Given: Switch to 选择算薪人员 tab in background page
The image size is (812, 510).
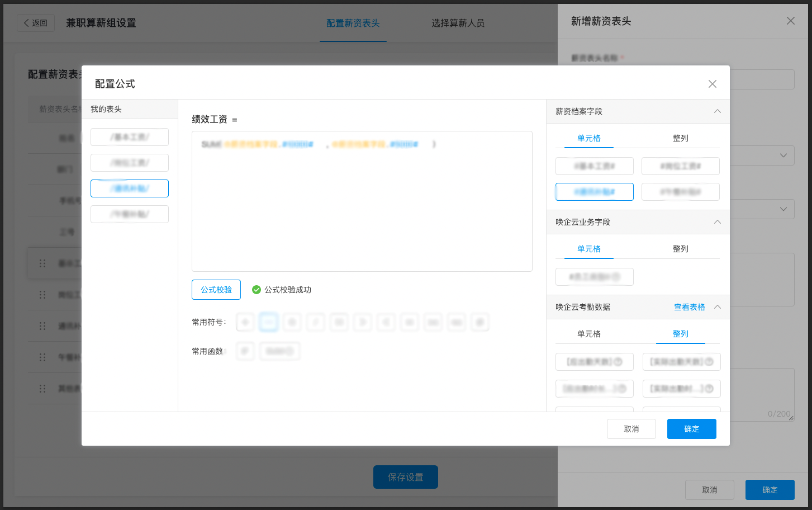Looking at the screenshot, I should [x=458, y=23].
